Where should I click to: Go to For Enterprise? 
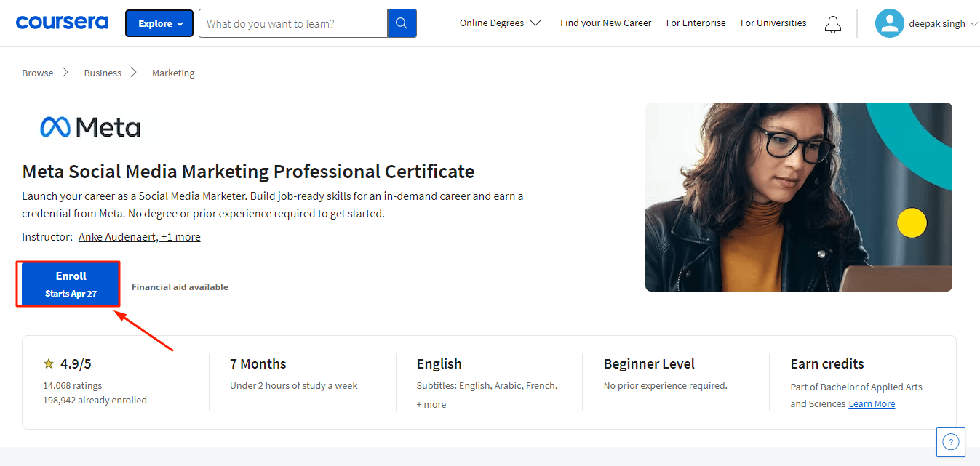[x=696, y=23]
